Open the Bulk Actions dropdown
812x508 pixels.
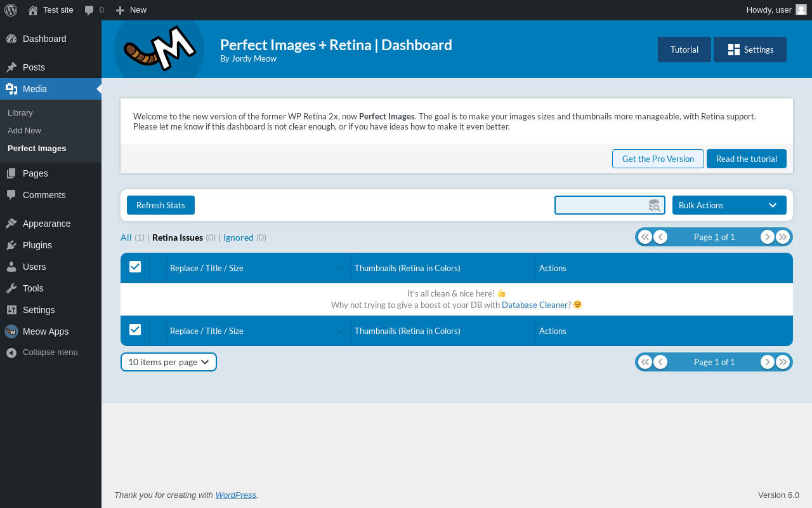coord(730,205)
